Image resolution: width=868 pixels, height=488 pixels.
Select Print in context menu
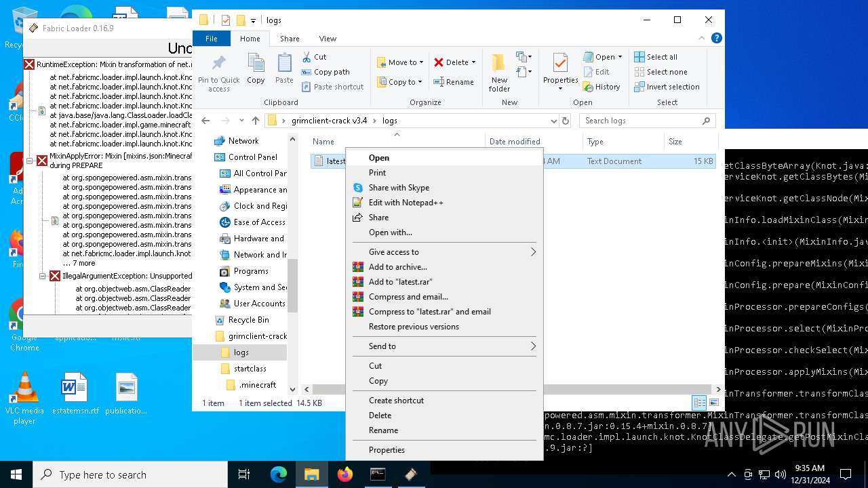coord(444,173)
